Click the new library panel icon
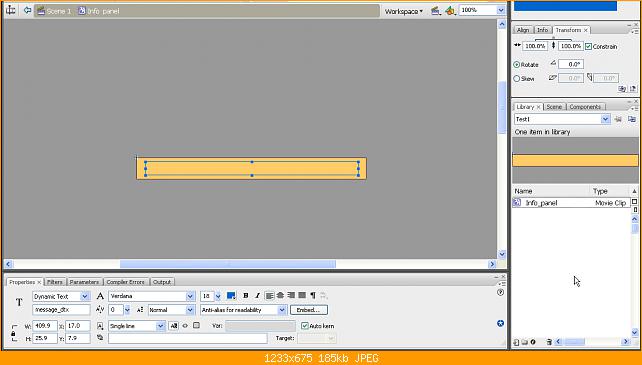642x365 pixels. click(632, 119)
